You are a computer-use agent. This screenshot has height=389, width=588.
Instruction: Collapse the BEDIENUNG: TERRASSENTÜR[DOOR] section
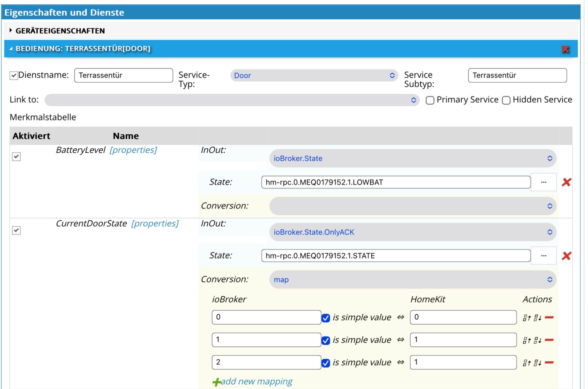(x=282, y=49)
